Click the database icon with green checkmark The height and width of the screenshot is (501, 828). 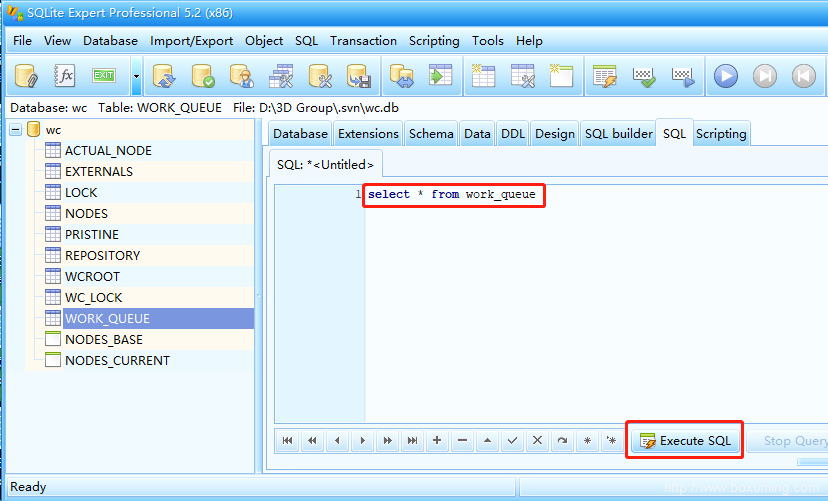[x=203, y=76]
